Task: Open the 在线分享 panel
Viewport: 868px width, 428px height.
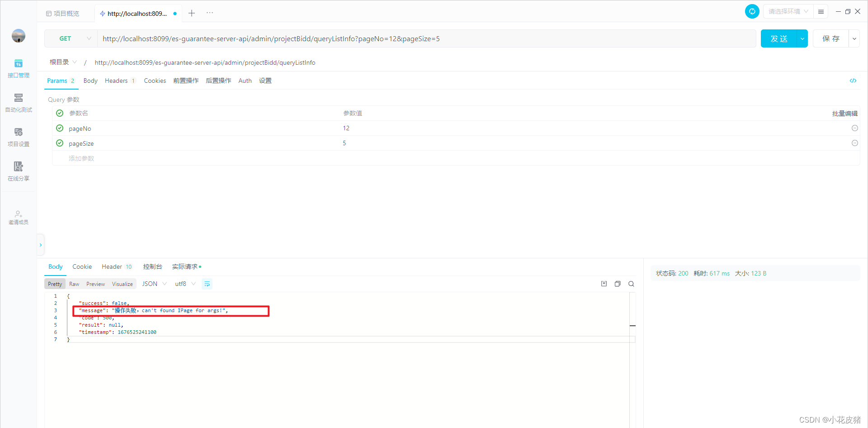Action: (x=18, y=171)
